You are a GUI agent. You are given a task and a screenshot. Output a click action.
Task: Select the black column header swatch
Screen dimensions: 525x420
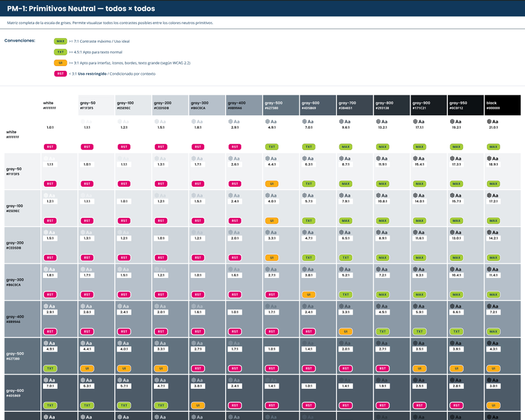503,105
